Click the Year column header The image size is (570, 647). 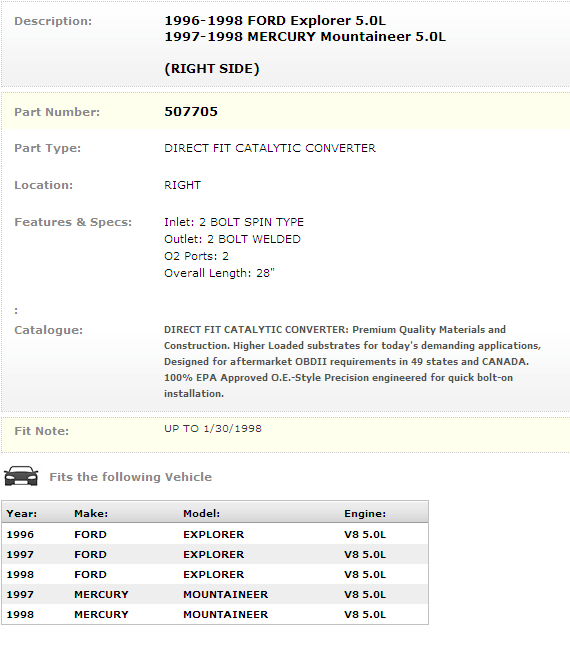[22, 513]
